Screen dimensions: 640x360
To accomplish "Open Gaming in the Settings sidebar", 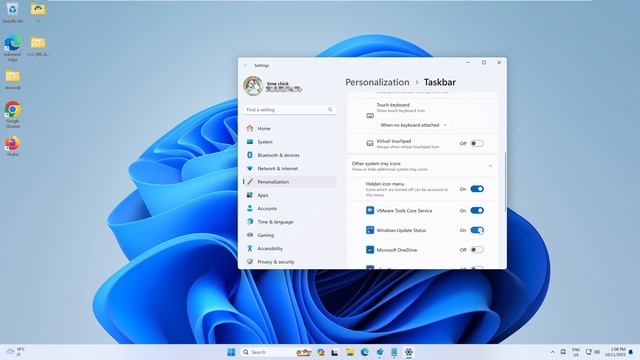I will 290,235.
